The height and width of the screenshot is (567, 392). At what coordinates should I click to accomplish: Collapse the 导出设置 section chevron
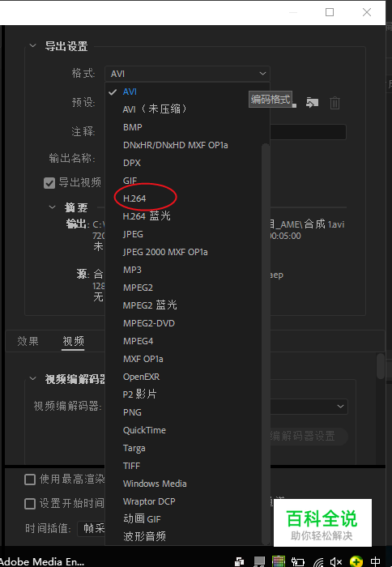(33, 46)
